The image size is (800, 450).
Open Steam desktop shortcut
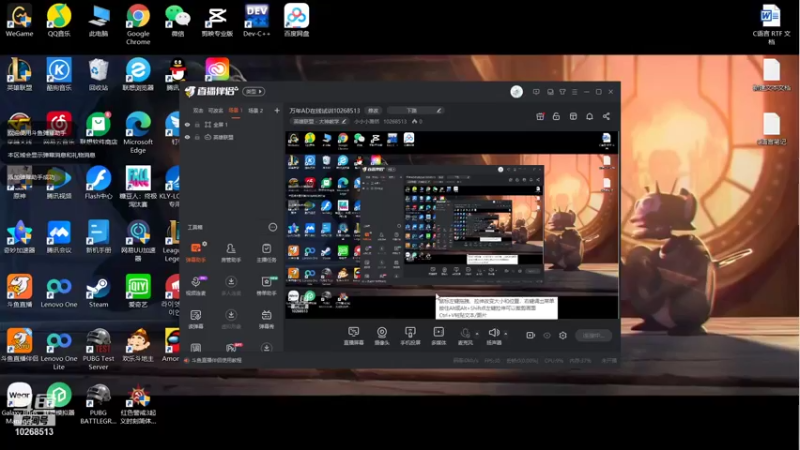coord(98,292)
